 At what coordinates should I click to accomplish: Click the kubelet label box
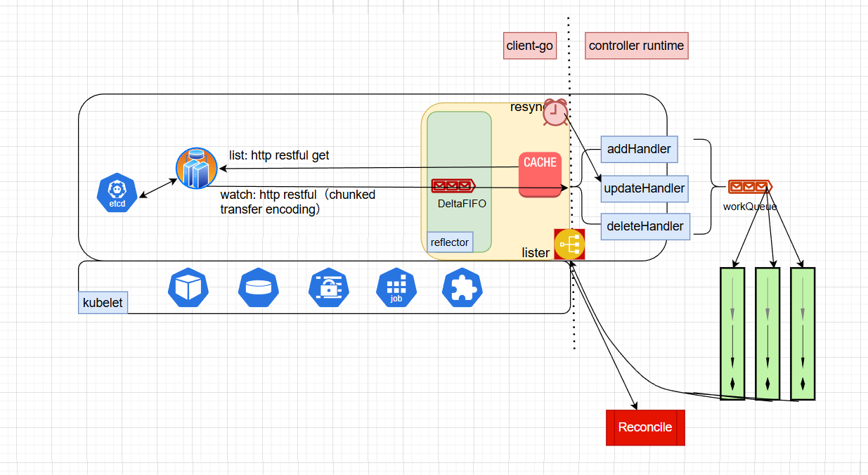[103, 303]
